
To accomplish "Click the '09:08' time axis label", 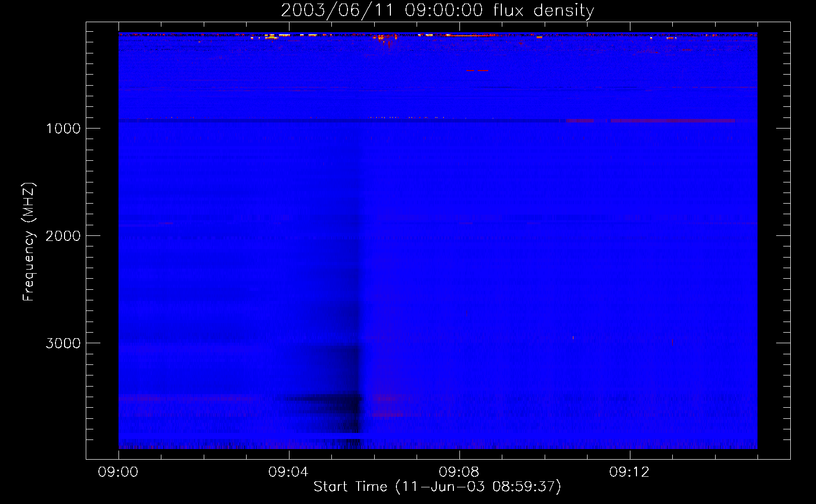I will [x=459, y=472].
